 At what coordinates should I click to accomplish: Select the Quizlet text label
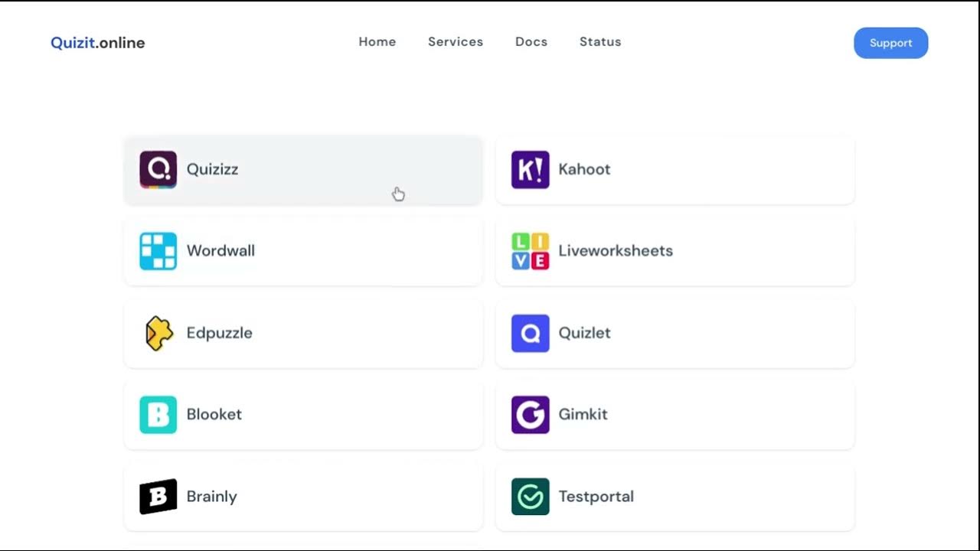[x=584, y=333]
